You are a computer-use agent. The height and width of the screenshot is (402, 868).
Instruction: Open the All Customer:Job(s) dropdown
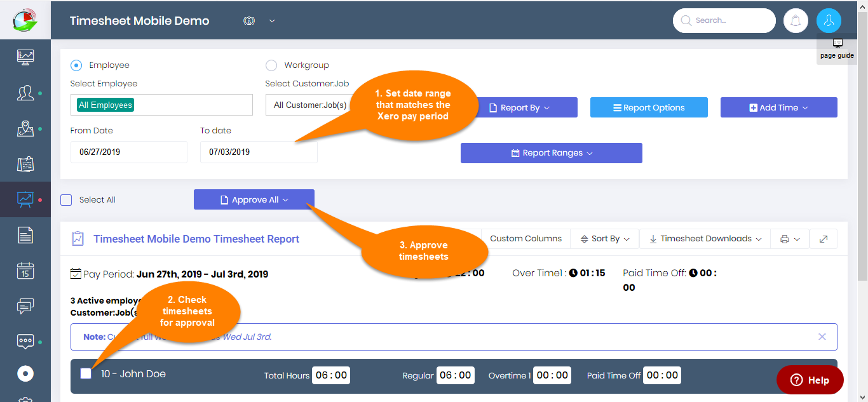309,105
